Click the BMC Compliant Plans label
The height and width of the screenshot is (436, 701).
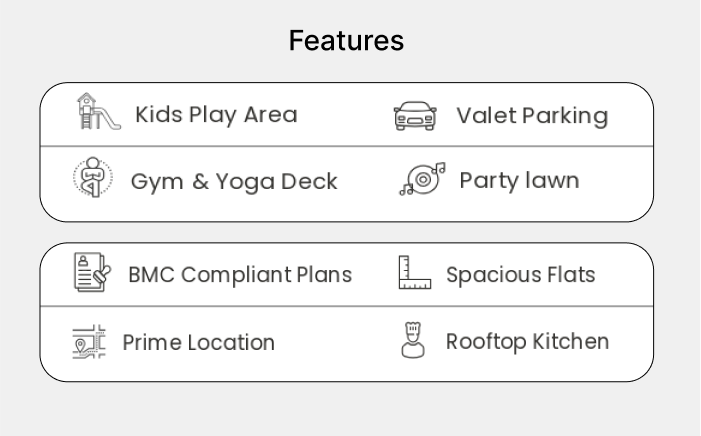point(240,275)
